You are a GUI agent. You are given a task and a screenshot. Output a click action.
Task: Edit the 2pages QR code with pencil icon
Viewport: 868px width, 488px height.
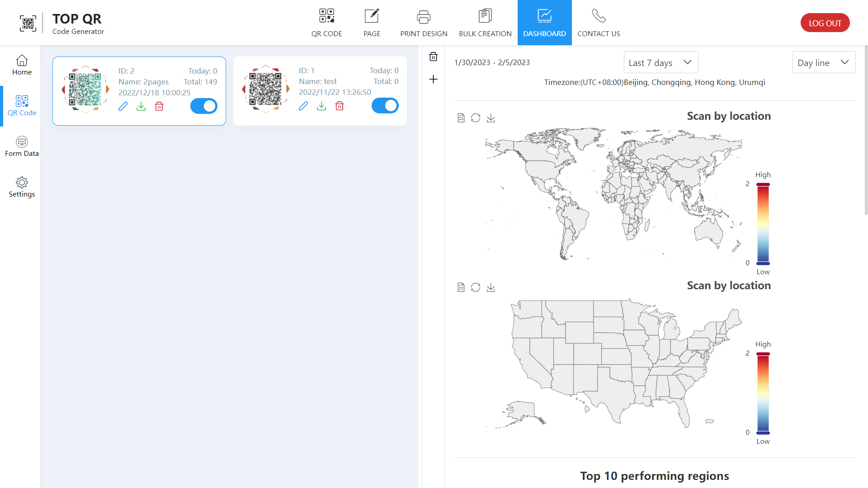123,107
